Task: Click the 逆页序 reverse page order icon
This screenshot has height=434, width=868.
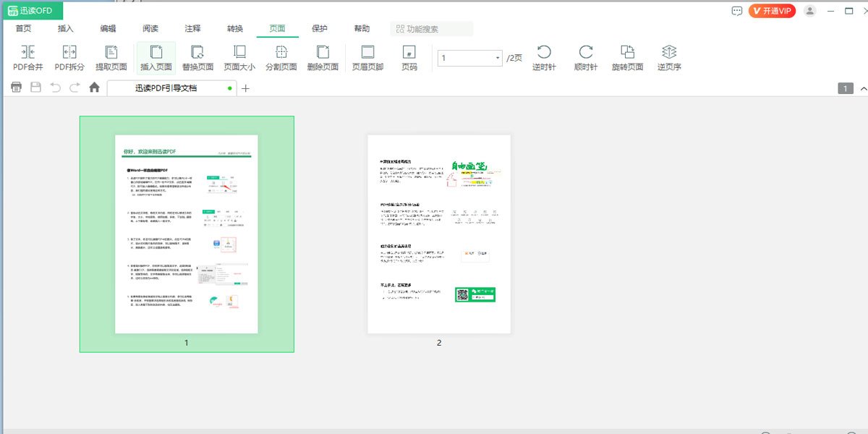Action: click(x=669, y=53)
